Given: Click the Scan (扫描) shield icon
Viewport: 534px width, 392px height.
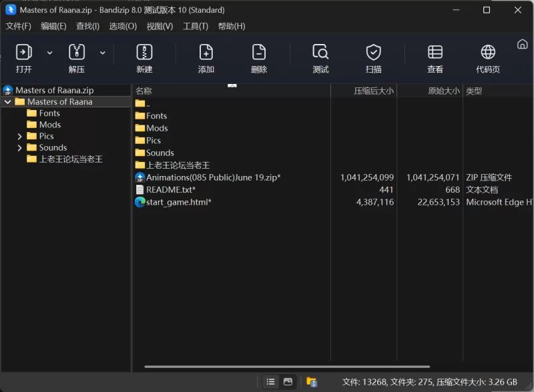Looking at the screenshot, I should coord(374,53).
